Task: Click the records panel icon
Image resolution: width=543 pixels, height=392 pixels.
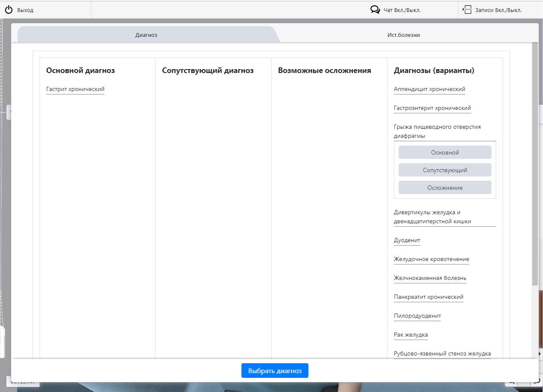Action: [x=467, y=9]
